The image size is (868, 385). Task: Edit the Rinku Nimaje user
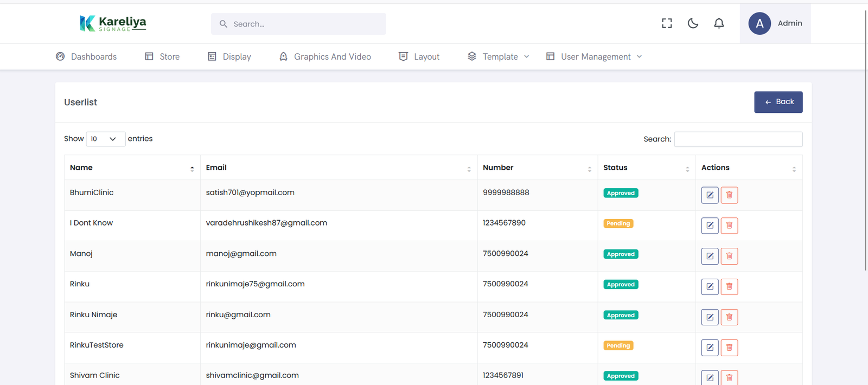click(710, 317)
